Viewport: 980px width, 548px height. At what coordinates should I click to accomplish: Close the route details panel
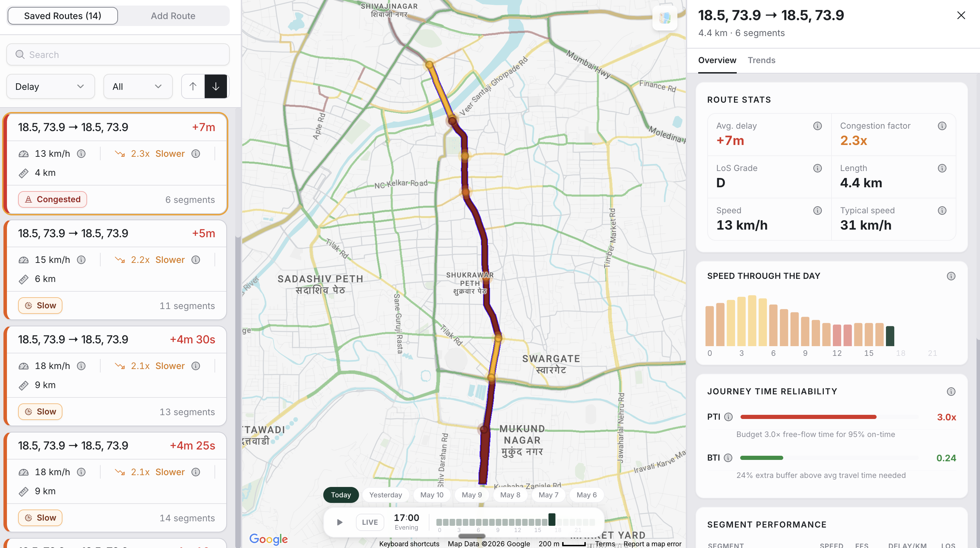pos(961,15)
